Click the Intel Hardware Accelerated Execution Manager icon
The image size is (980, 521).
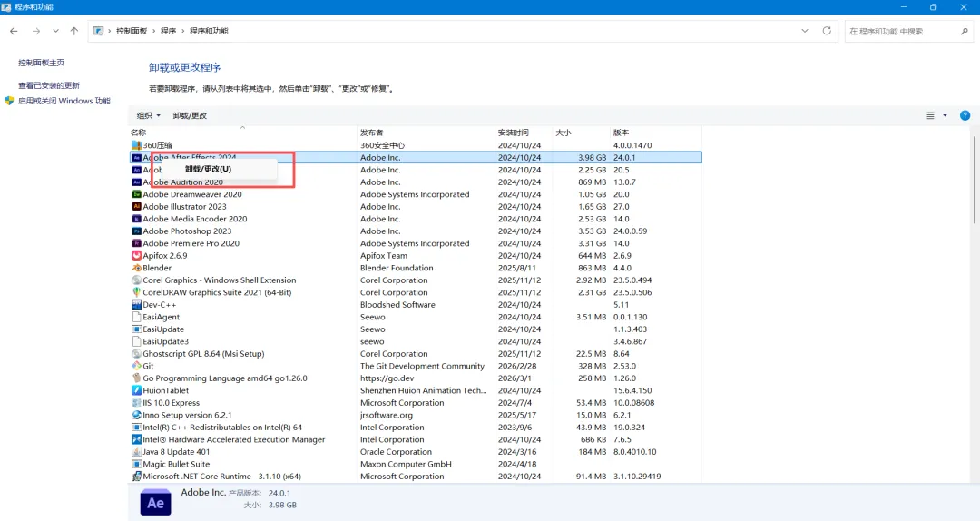136,439
